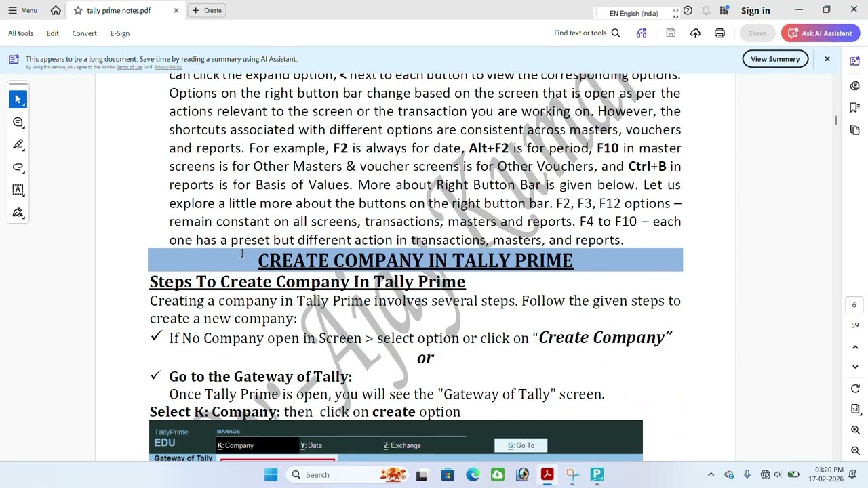Image resolution: width=868 pixels, height=488 pixels.
Task: Open the Terms of Use link
Action: click(130, 67)
